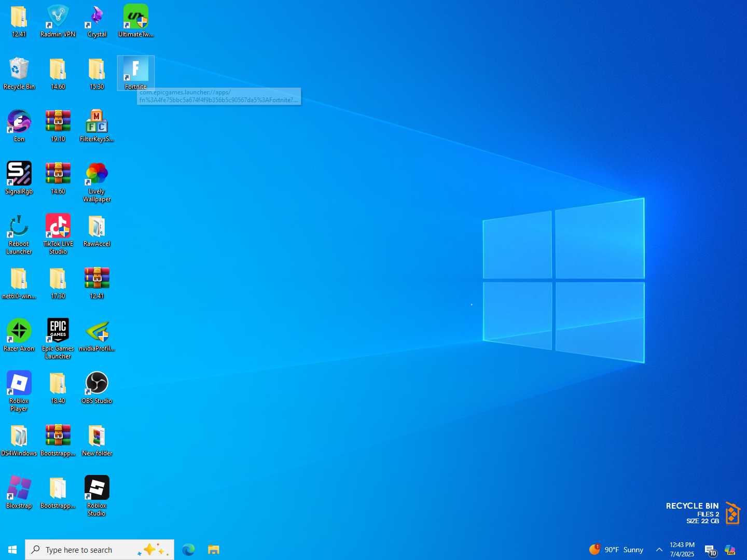
Task: Click the orange Recycle Bin widget icon
Action: coord(732,513)
